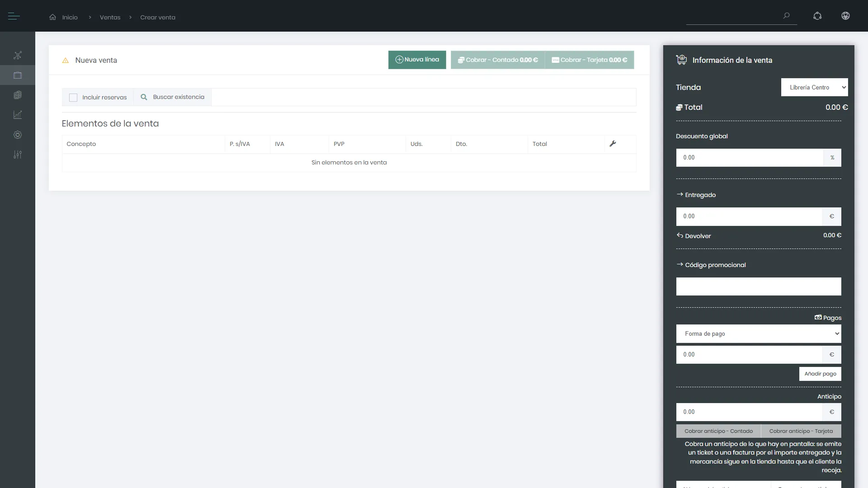Viewport: 868px width, 488px height.
Task: Focus the Buscar existencia search field
Action: (x=424, y=97)
